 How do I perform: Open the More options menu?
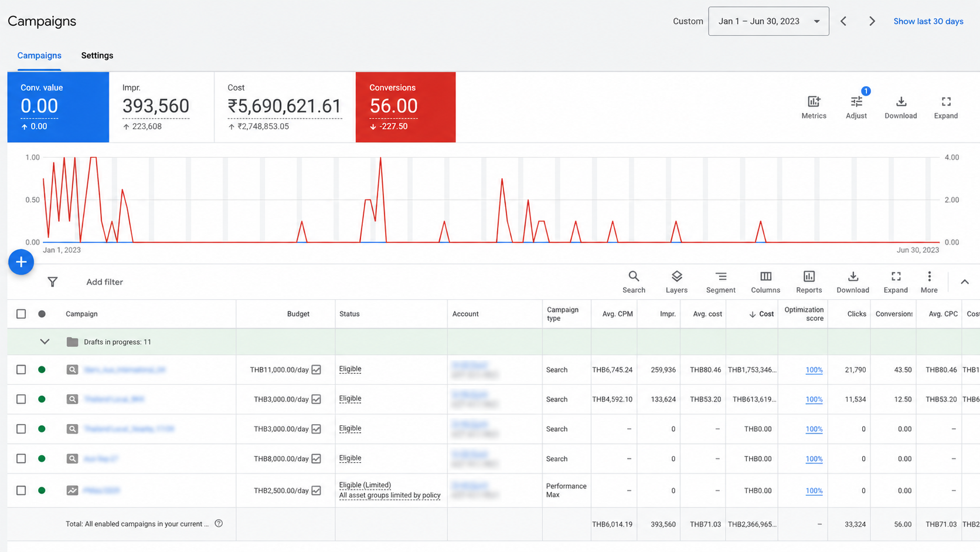tap(929, 282)
